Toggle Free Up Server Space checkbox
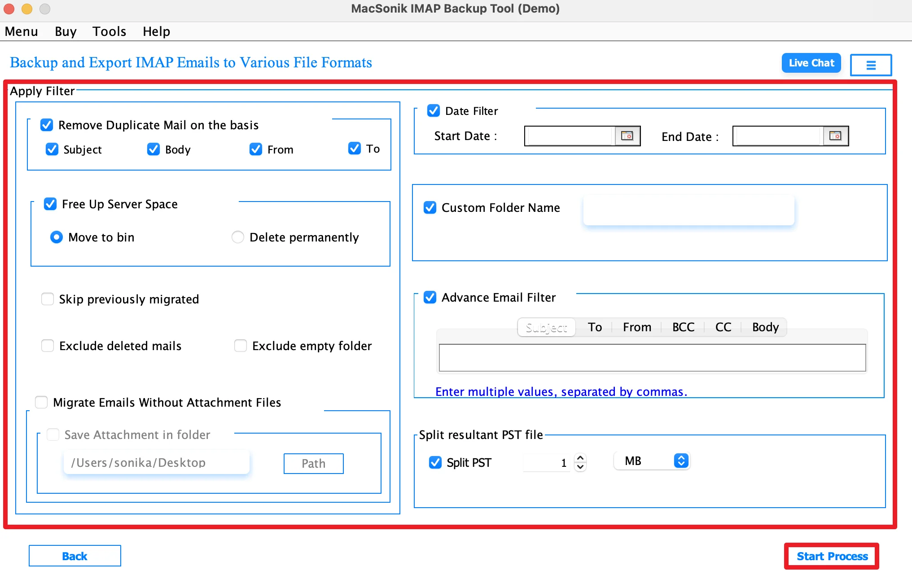 click(50, 204)
